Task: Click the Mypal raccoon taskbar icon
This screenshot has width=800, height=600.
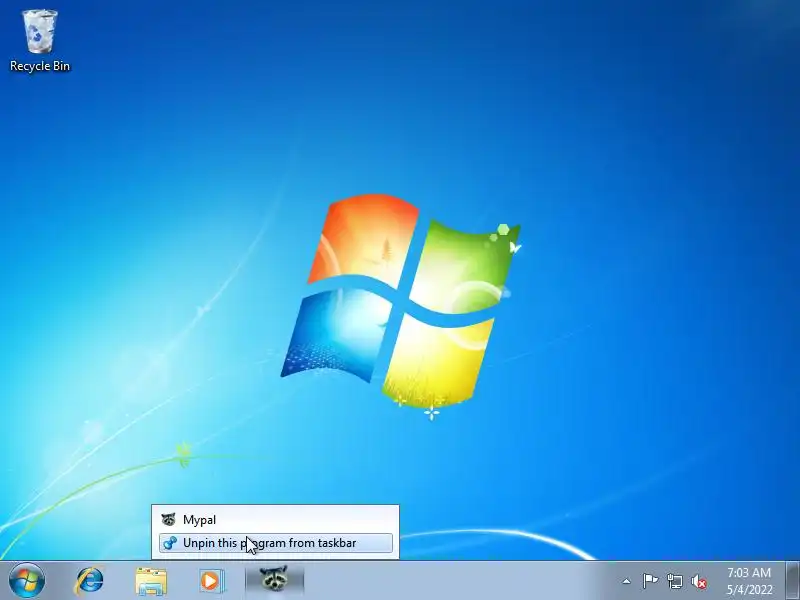Action: 274,580
